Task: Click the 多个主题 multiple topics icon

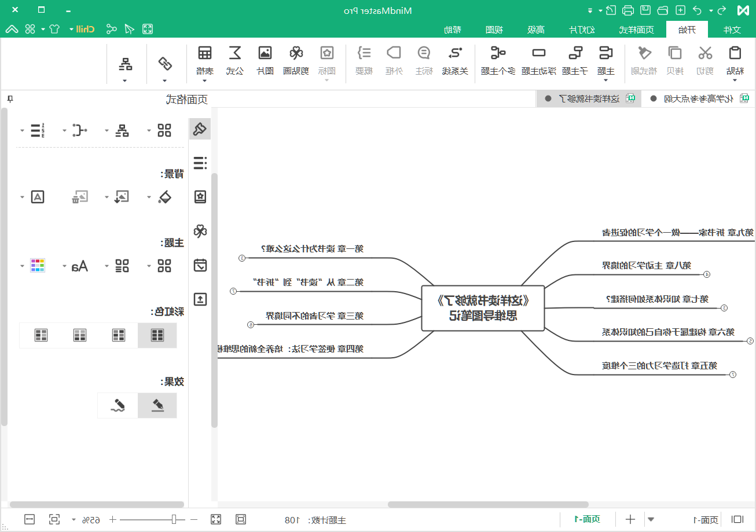Action: [x=498, y=53]
